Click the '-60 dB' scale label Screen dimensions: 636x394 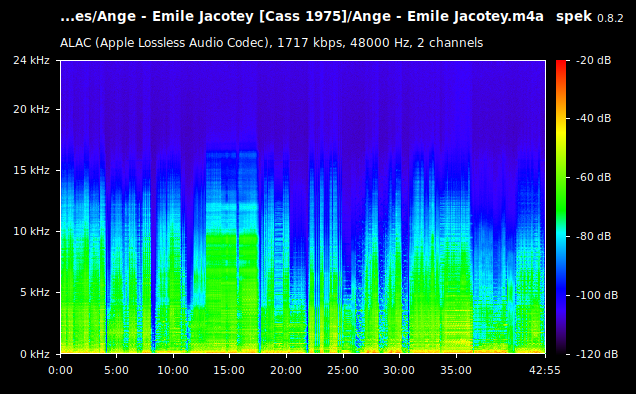click(593, 177)
